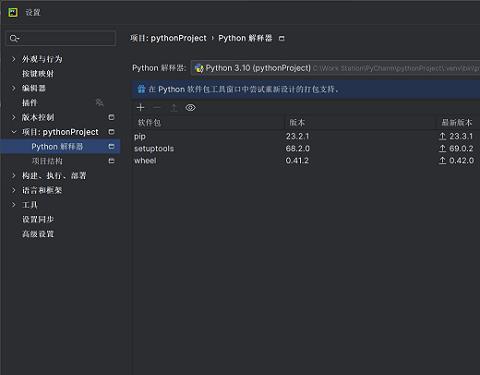
Task: Click the breadcrumb project-level icon
Action: click(x=282, y=38)
